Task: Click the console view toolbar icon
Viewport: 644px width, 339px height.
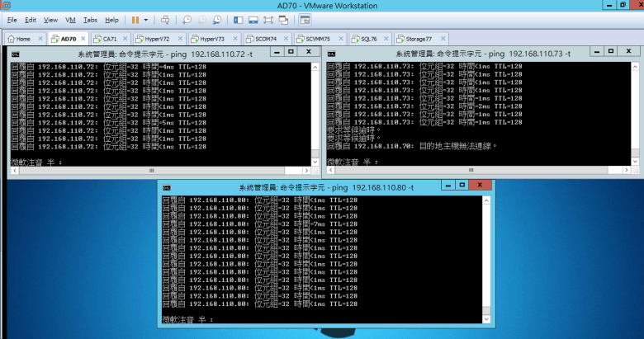Action: 304,19
